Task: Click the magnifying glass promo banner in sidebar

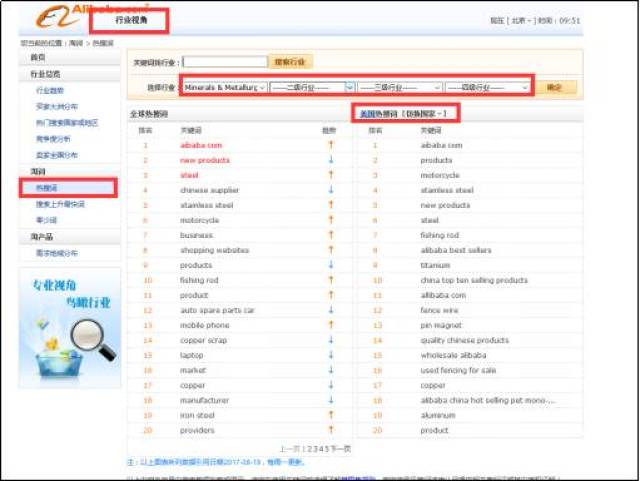Action: [x=69, y=328]
